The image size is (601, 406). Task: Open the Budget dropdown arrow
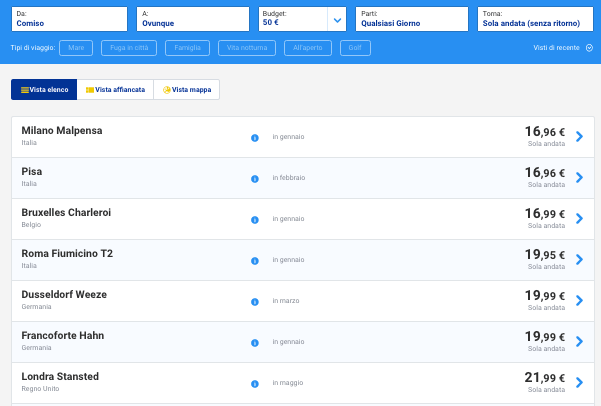coord(336,19)
